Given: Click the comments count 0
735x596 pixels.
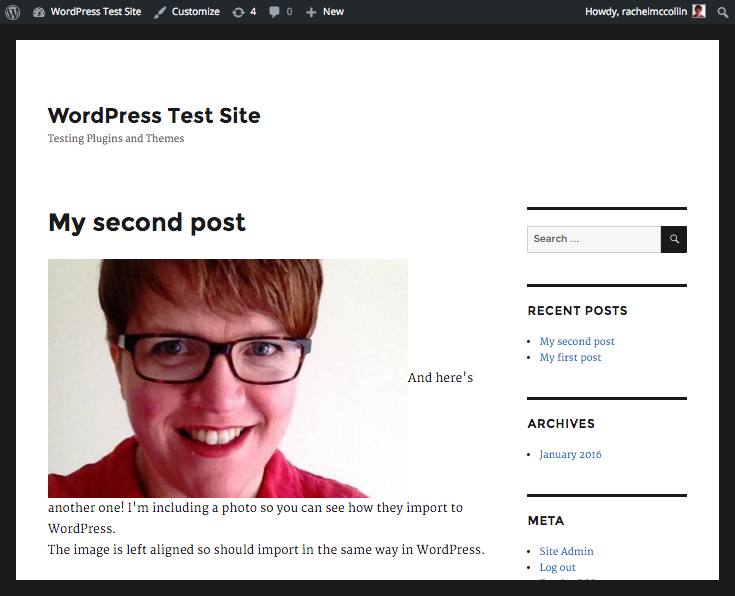Looking at the screenshot, I should tap(289, 12).
